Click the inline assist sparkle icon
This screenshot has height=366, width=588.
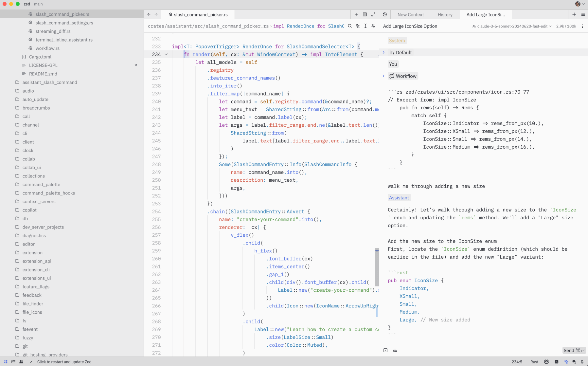[358, 26]
